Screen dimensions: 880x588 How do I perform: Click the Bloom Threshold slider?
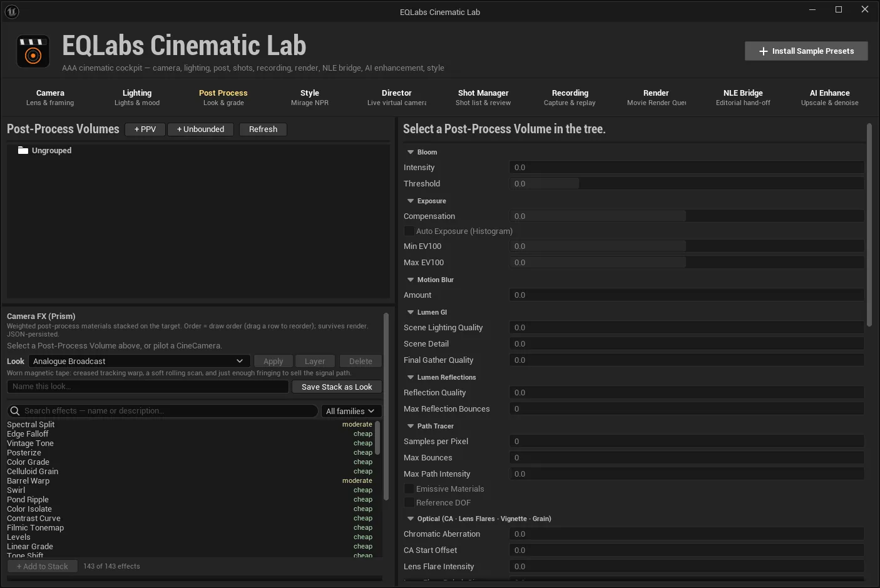[687, 183]
